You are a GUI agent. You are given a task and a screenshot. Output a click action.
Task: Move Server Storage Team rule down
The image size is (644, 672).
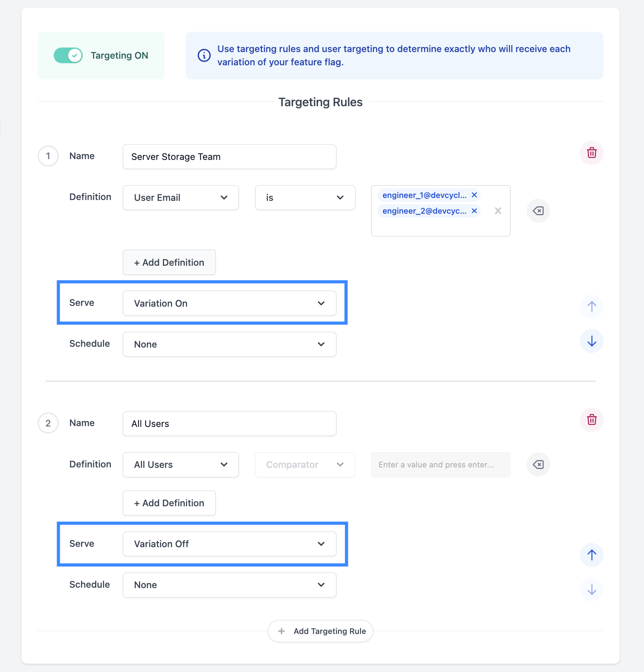point(592,341)
